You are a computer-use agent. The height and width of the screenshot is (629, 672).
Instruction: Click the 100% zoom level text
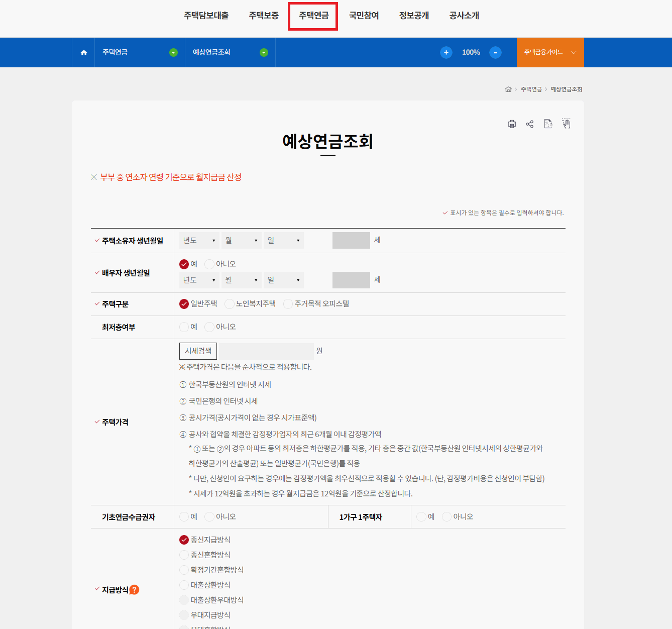tap(471, 52)
